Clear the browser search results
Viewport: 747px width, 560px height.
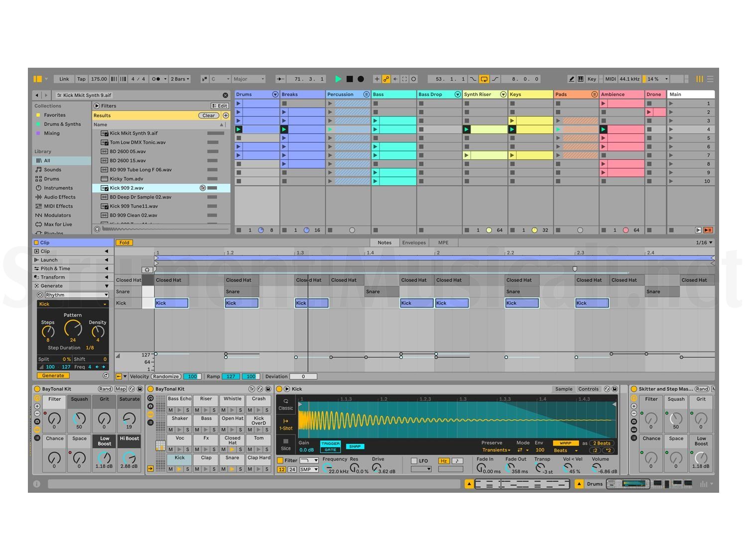pos(208,115)
